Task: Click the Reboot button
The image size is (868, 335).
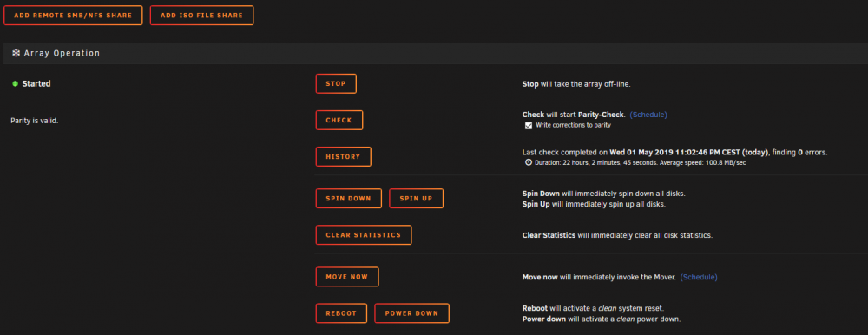Action: click(341, 313)
